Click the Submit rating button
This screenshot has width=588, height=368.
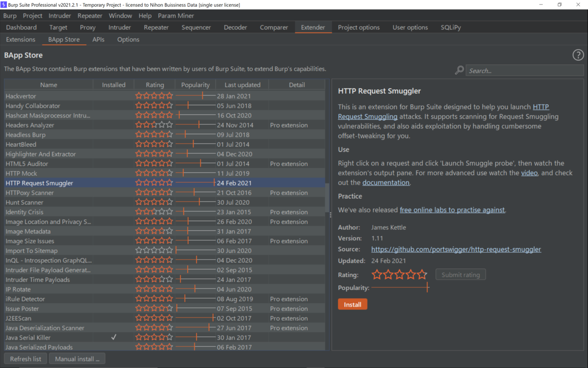coord(461,275)
